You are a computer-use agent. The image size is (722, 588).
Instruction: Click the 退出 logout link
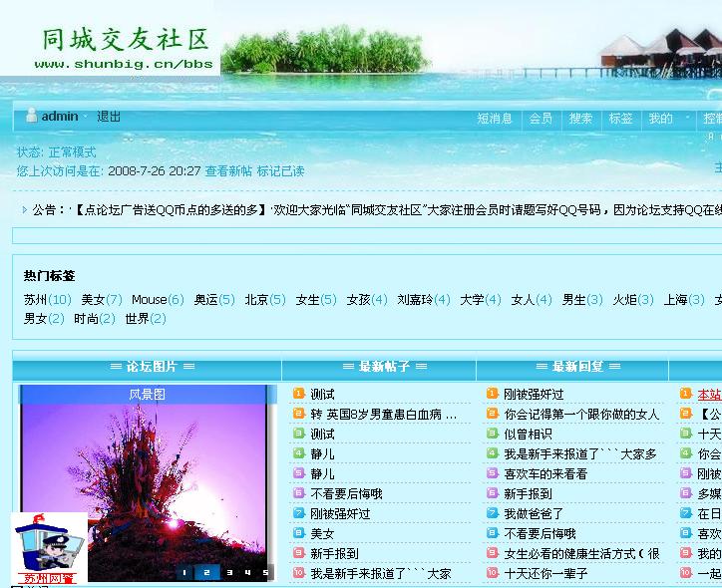(109, 117)
